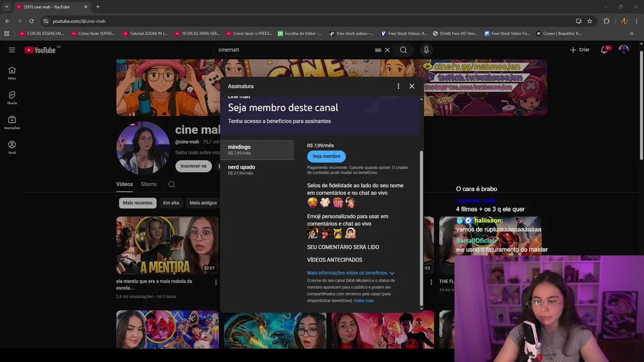Click the Criar button
The image size is (644, 362).
580,50
